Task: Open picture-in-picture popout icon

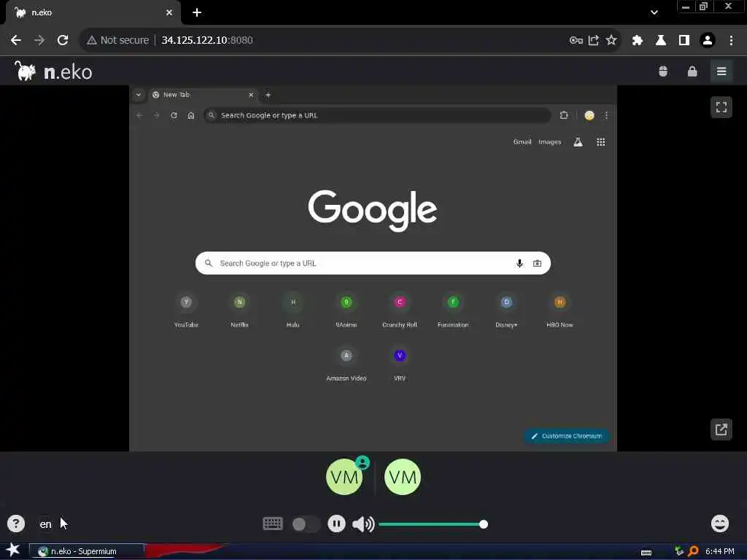Action: (721, 429)
